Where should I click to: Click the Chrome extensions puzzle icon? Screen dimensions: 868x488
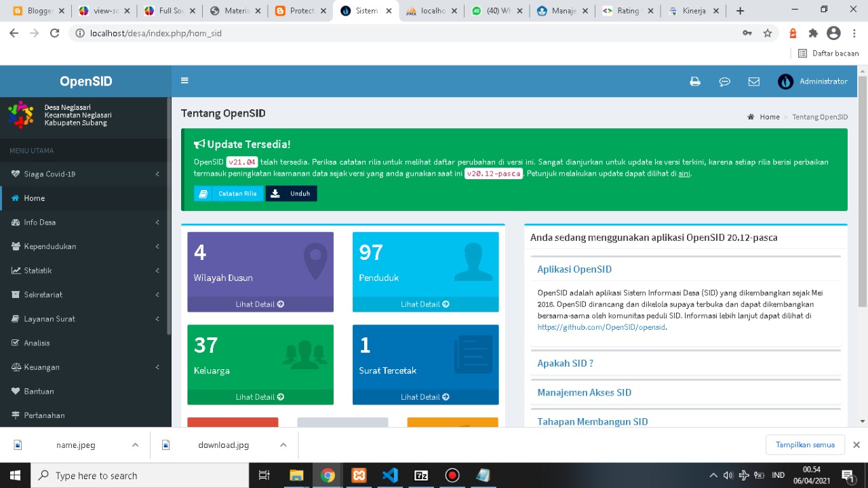(813, 33)
